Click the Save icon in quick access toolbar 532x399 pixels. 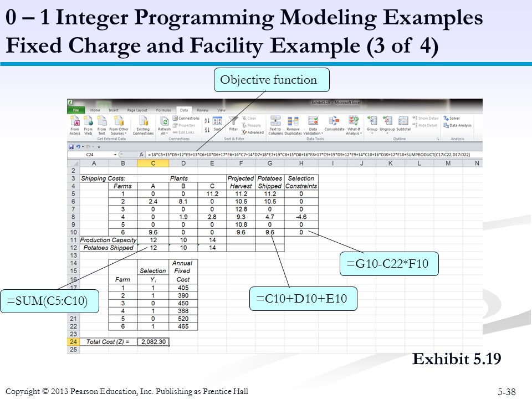click(71, 146)
